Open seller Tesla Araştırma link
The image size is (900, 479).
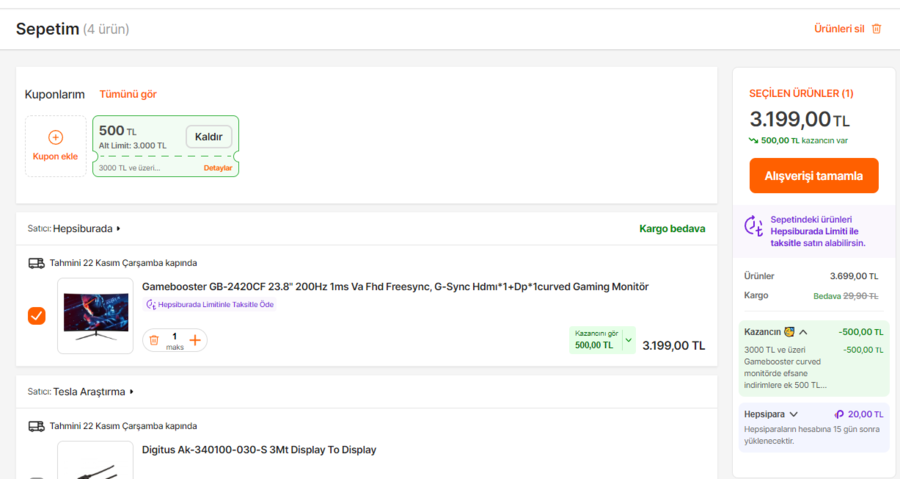94,391
